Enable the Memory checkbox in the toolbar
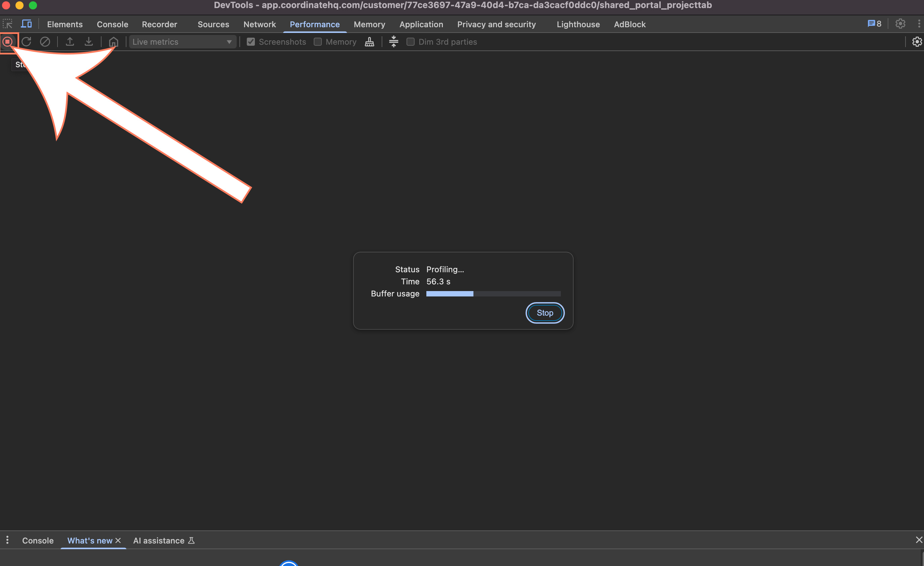The image size is (924, 566). click(318, 42)
